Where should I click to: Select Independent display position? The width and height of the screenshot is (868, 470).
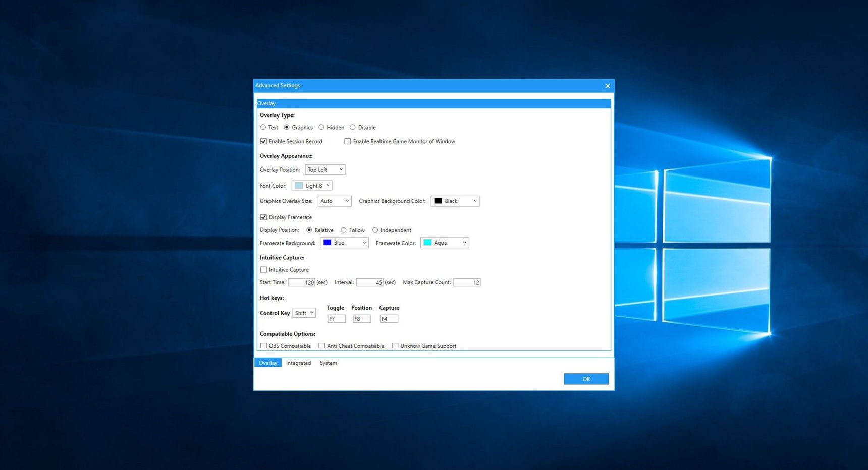point(375,230)
